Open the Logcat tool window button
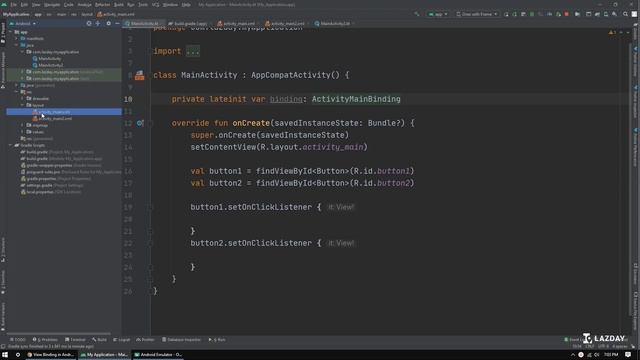 121,340
